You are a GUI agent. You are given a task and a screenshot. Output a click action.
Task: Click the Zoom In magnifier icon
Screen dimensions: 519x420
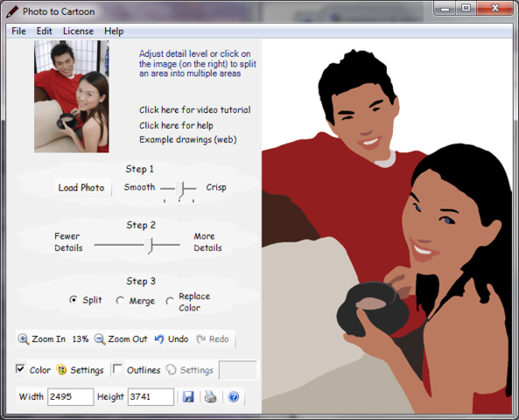[x=23, y=339]
